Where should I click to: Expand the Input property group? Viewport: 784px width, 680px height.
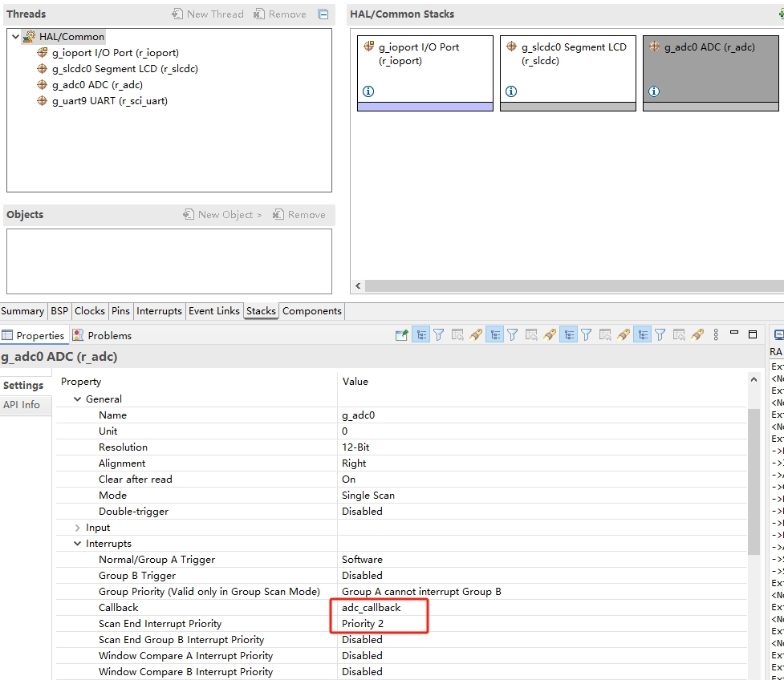(78, 528)
